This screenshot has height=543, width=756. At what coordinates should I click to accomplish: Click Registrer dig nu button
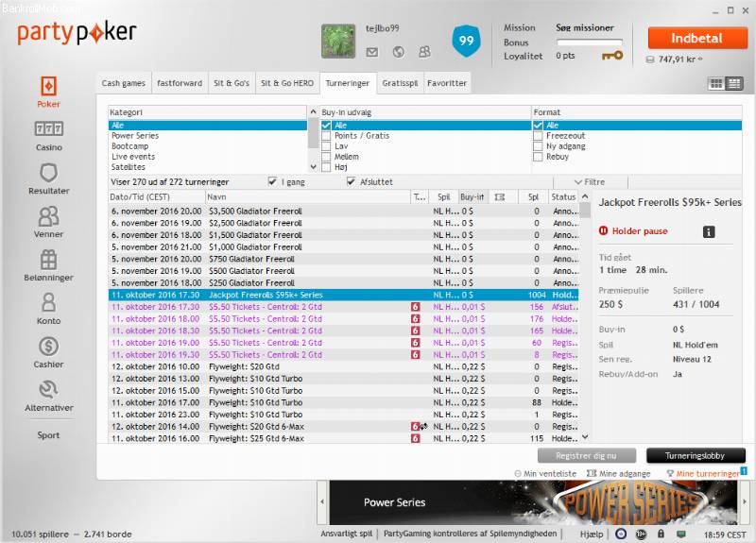click(x=586, y=456)
